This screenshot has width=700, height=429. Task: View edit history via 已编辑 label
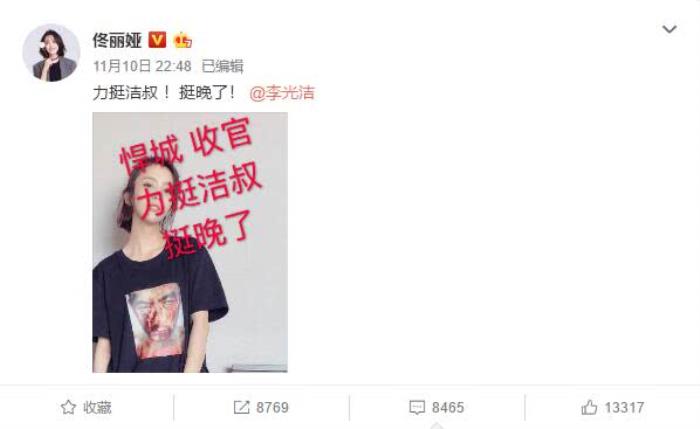click(222, 66)
